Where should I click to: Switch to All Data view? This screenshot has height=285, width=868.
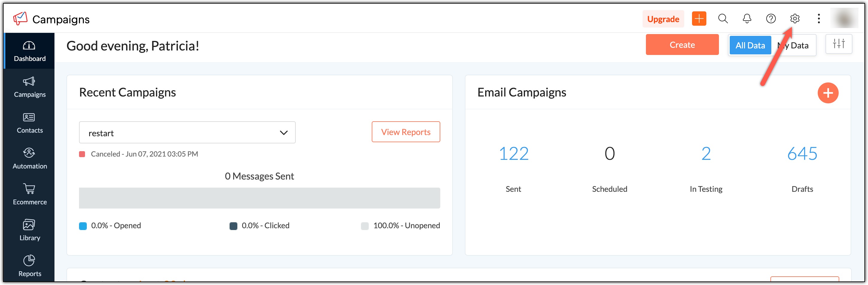750,45
